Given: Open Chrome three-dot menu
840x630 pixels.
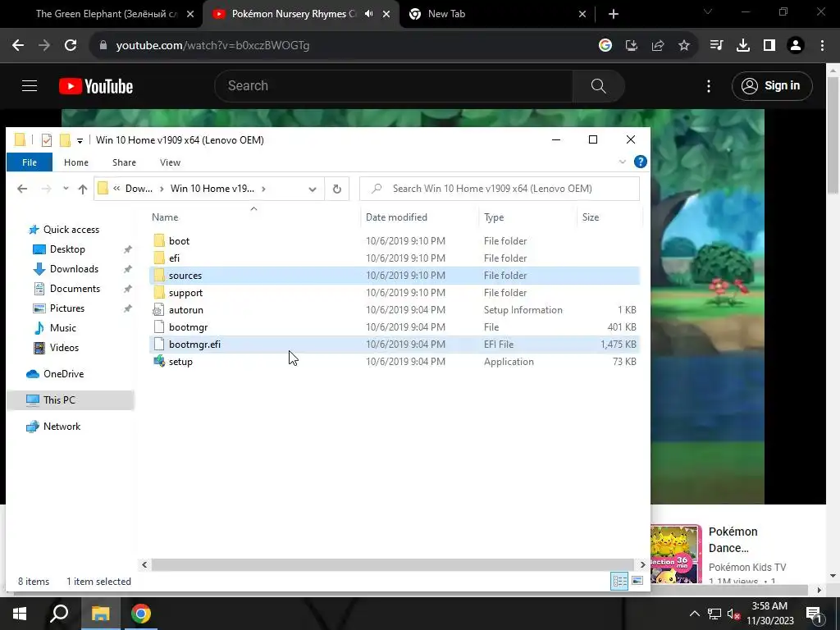Looking at the screenshot, I should coord(822,46).
